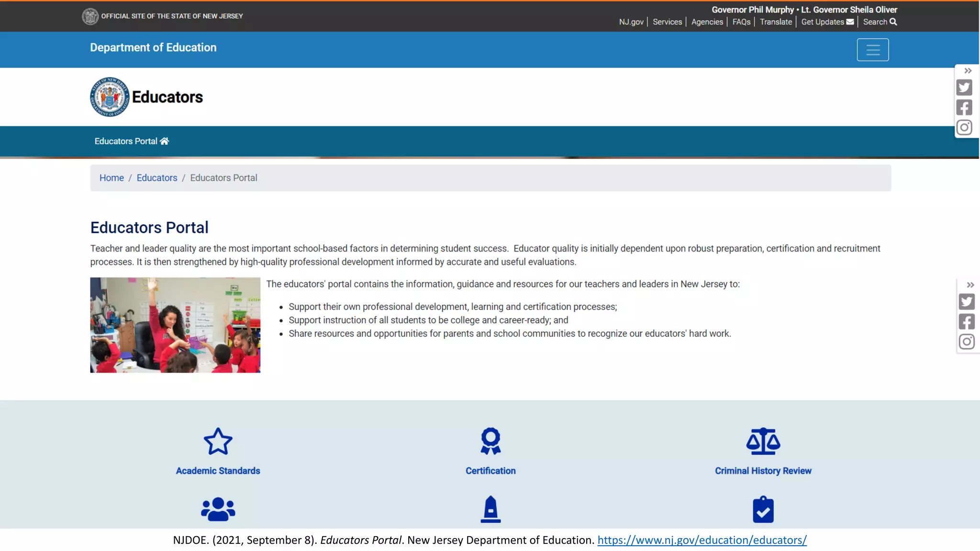Image resolution: width=980 pixels, height=551 pixels.
Task: Click the envelope icon next to Get Updates
Action: [850, 22]
